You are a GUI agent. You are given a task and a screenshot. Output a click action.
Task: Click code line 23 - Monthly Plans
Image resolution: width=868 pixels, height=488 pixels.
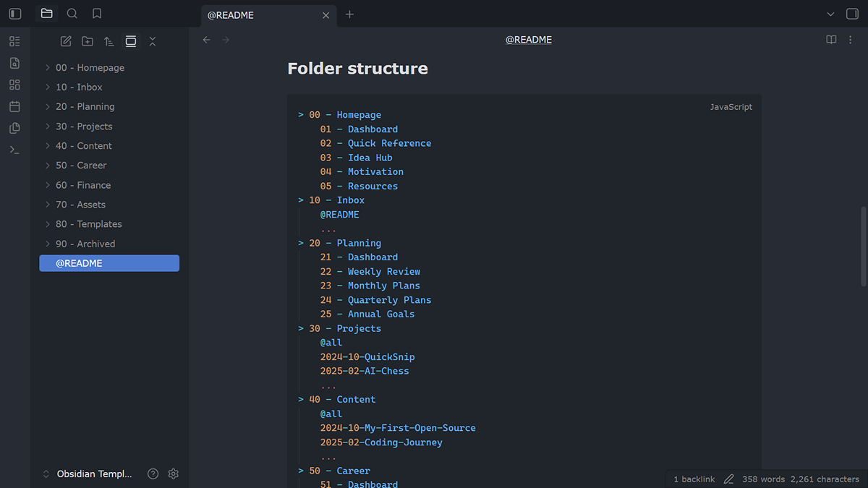pos(370,286)
